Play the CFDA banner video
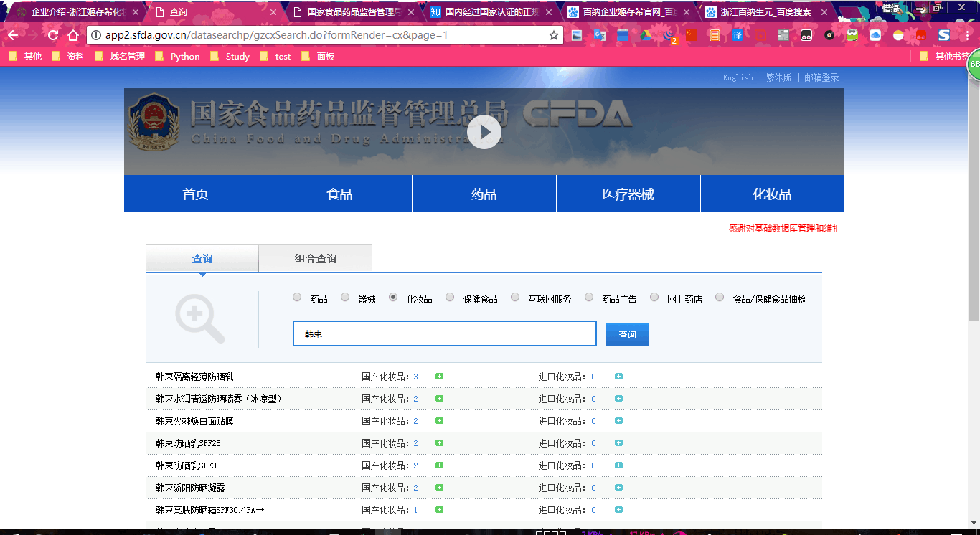 click(484, 132)
